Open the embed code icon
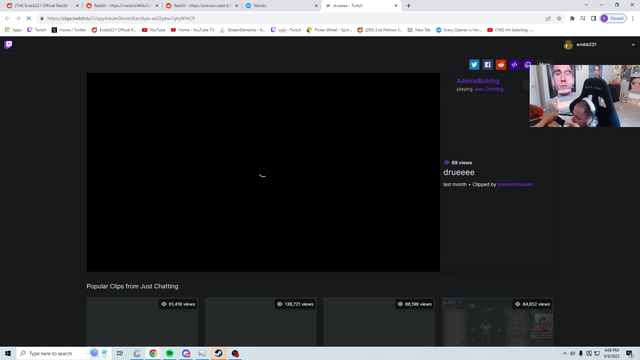Viewport: 640px width, 360px height. point(514,64)
